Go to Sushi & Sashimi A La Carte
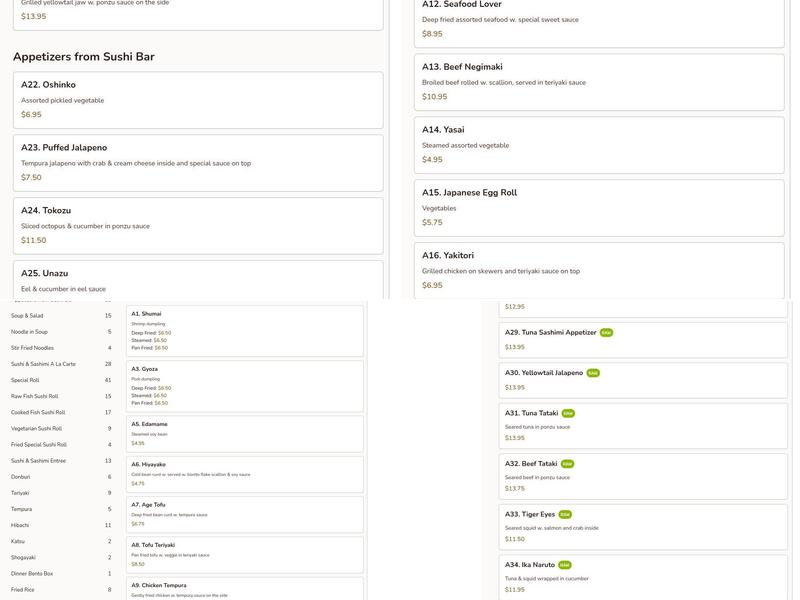The width and height of the screenshot is (800, 600). pyautogui.click(x=43, y=364)
